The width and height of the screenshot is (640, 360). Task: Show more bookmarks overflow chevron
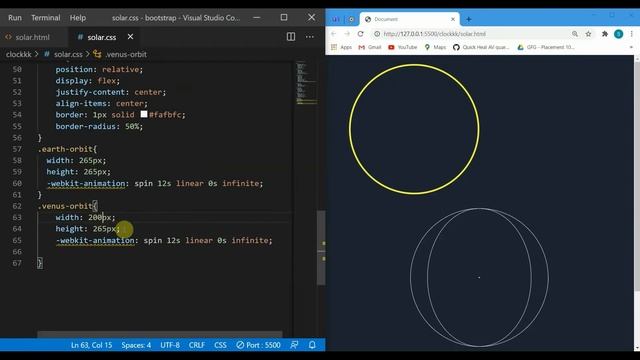tap(631, 47)
